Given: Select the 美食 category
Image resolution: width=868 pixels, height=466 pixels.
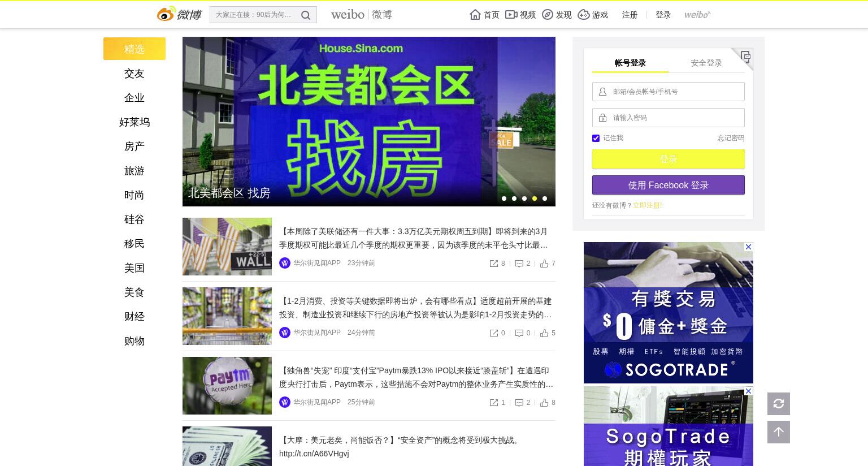Looking at the screenshot, I should (x=134, y=292).
